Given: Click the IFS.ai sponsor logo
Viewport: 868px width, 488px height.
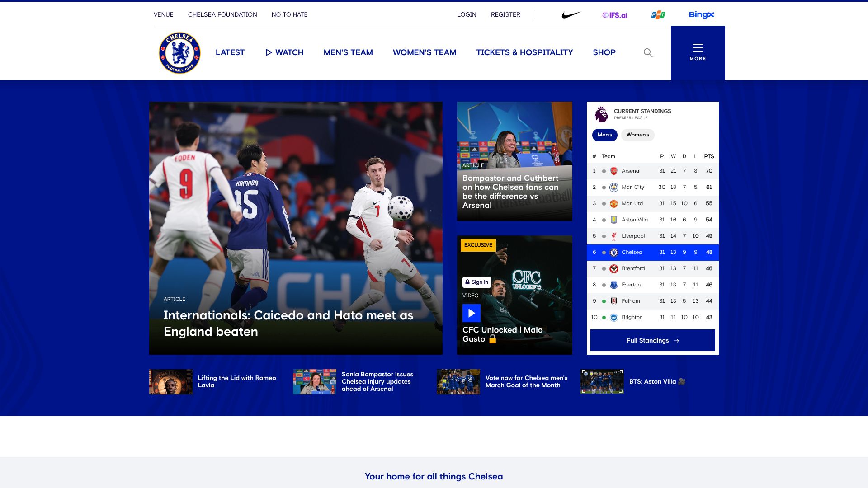Looking at the screenshot, I should (615, 15).
